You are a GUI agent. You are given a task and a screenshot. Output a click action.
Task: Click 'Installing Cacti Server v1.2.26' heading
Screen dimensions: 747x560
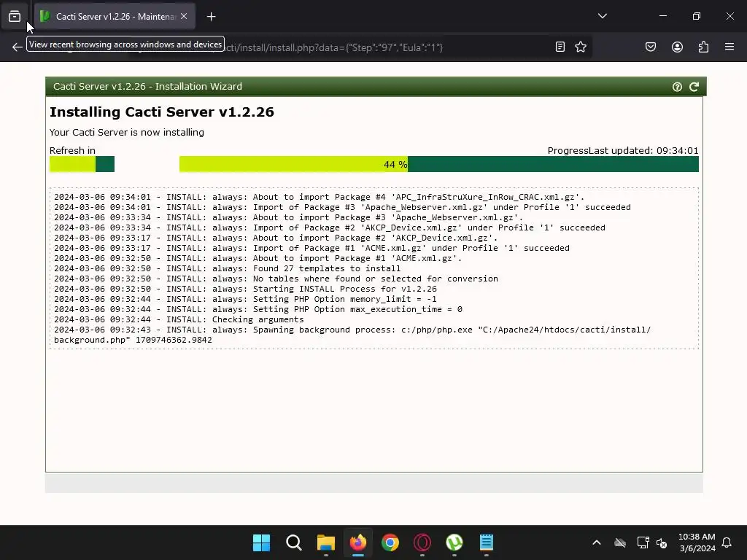(x=162, y=112)
